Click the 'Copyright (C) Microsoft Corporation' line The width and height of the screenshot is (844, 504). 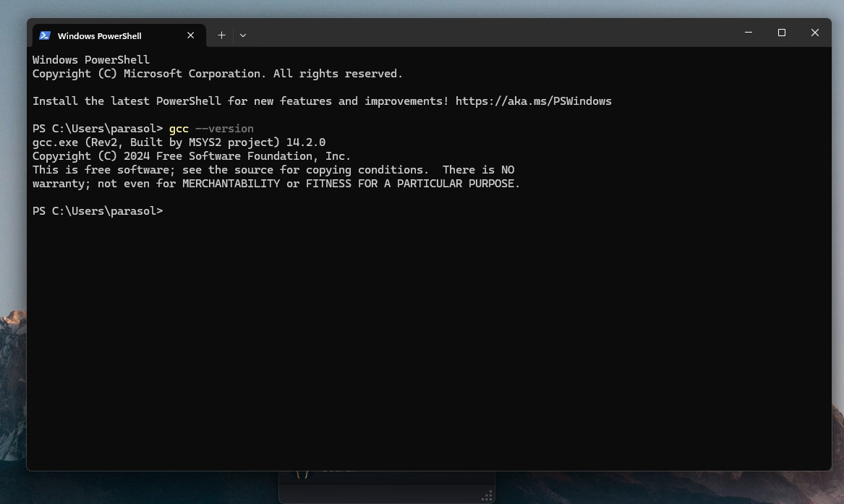(218, 74)
